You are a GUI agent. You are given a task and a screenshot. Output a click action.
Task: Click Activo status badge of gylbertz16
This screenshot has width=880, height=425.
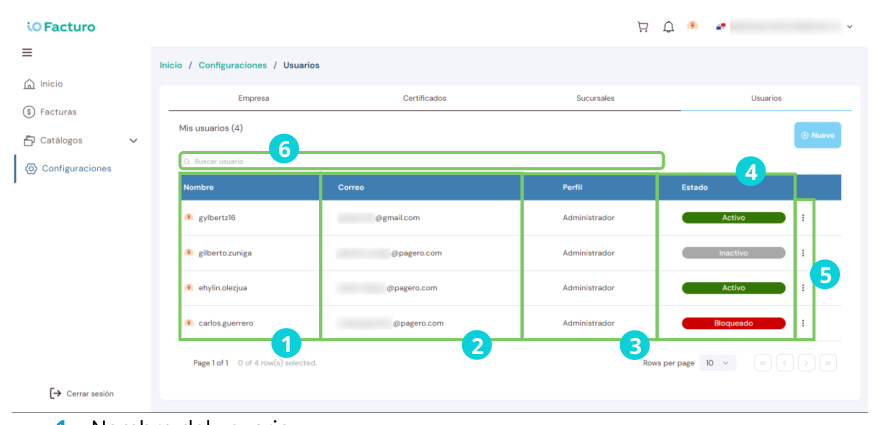pos(734,218)
